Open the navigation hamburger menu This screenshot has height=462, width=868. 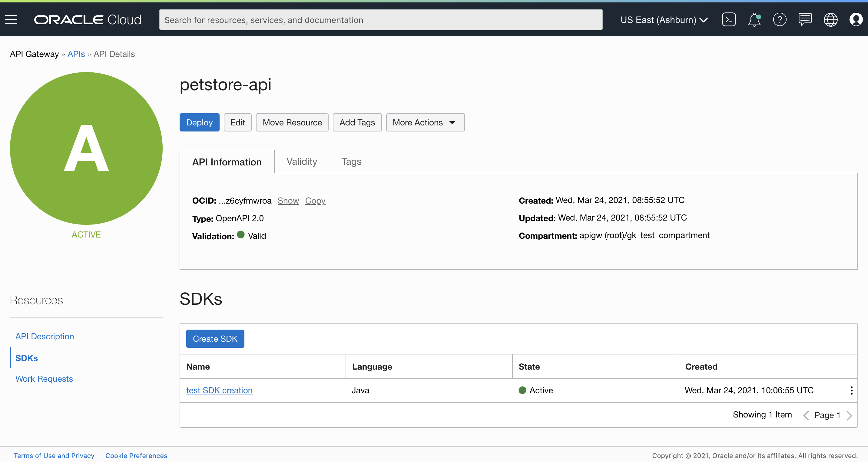[11, 20]
